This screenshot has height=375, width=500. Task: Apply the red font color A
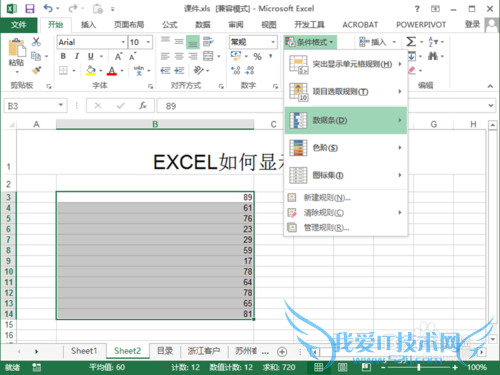112,70
